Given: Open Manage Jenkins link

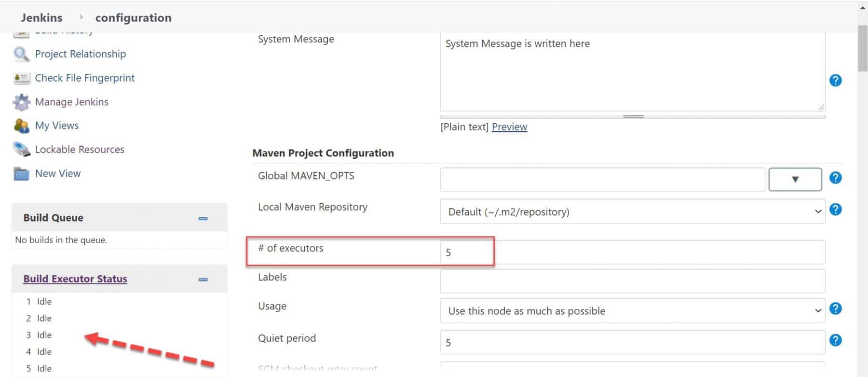Looking at the screenshot, I should (72, 102).
